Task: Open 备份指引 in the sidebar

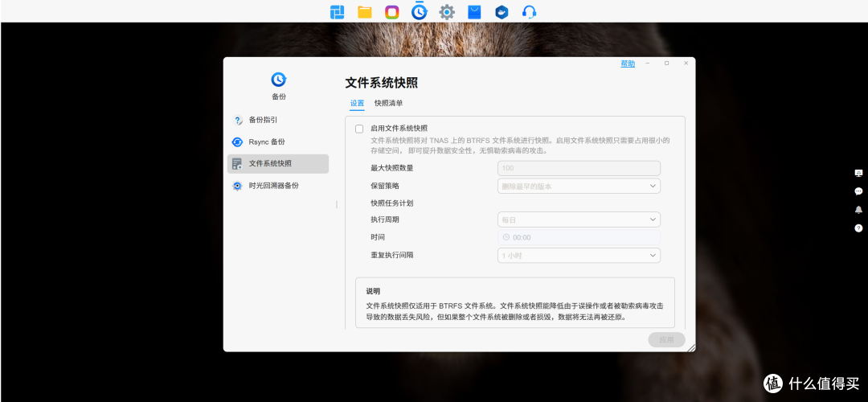Action: [278, 120]
